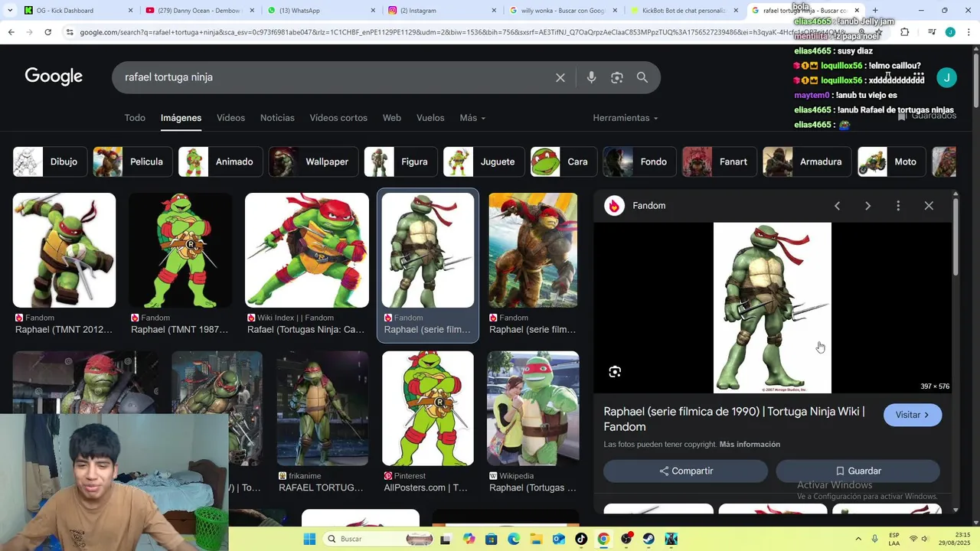980x551 pixels.
Task: Open Google Chrome in the taskbar
Action: tap(603, 539)
